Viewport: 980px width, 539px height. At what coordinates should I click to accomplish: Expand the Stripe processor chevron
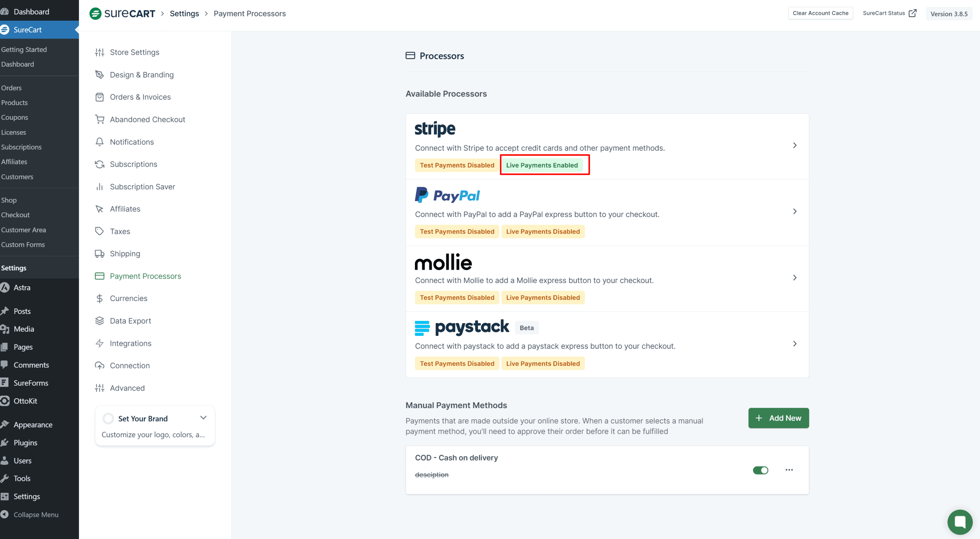pyautogui.click(x=795, y=145)
